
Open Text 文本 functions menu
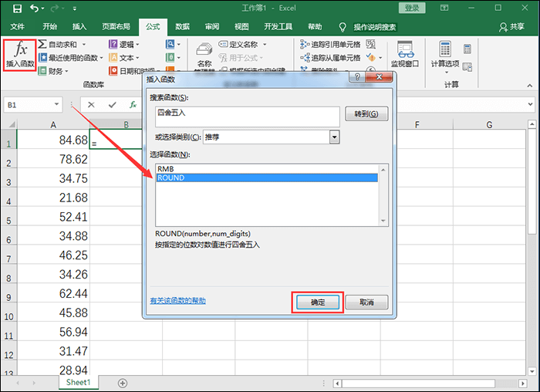click(123, 58)
